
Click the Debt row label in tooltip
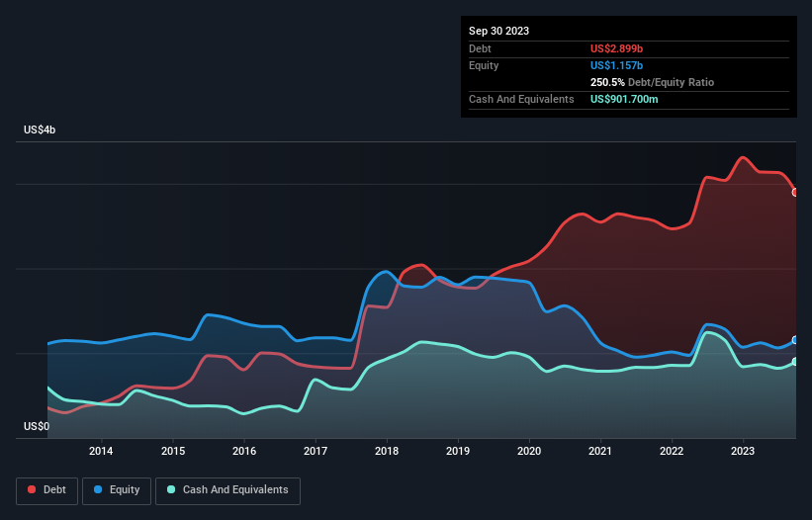point(480,48)
